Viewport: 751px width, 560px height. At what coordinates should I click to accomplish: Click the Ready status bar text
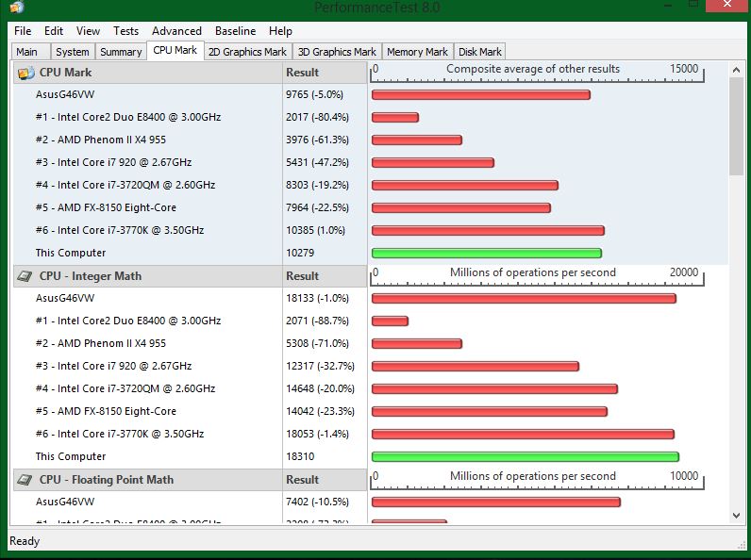[x=25, y=541]
